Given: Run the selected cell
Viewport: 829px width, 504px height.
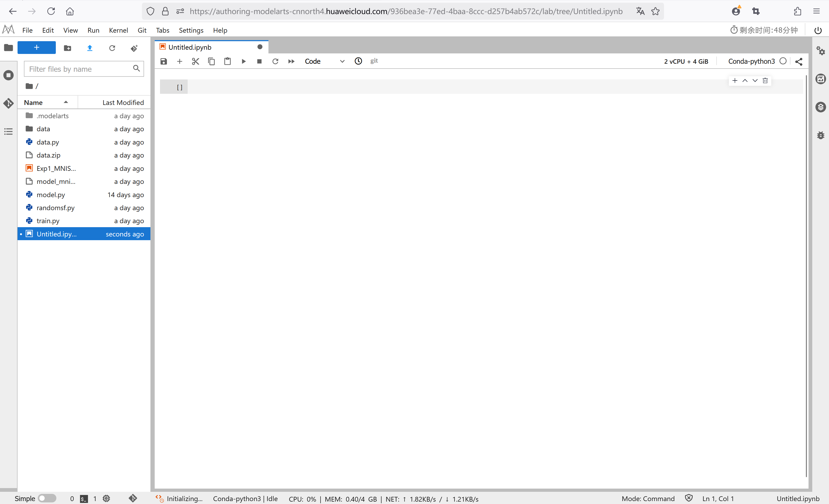Looking at the screenshot, I should click(x=243, y=61).
